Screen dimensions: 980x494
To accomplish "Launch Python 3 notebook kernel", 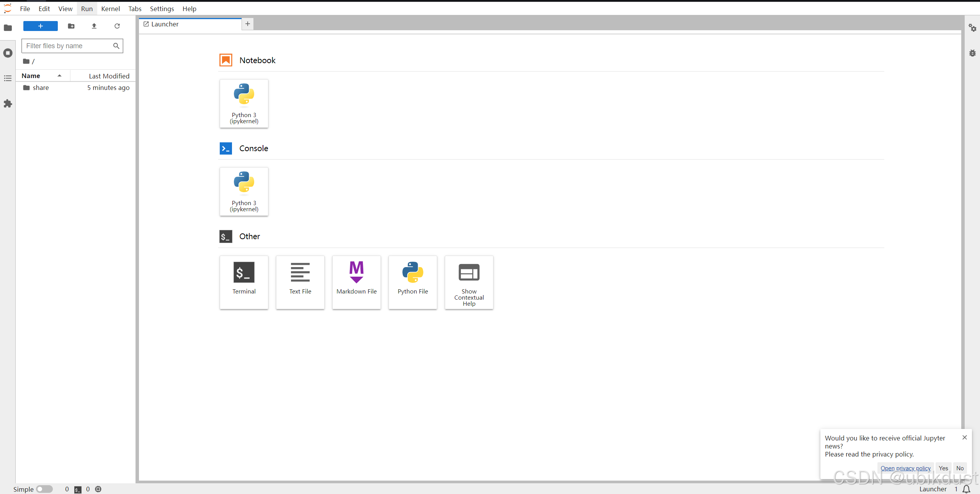I will tap(244, 103).
